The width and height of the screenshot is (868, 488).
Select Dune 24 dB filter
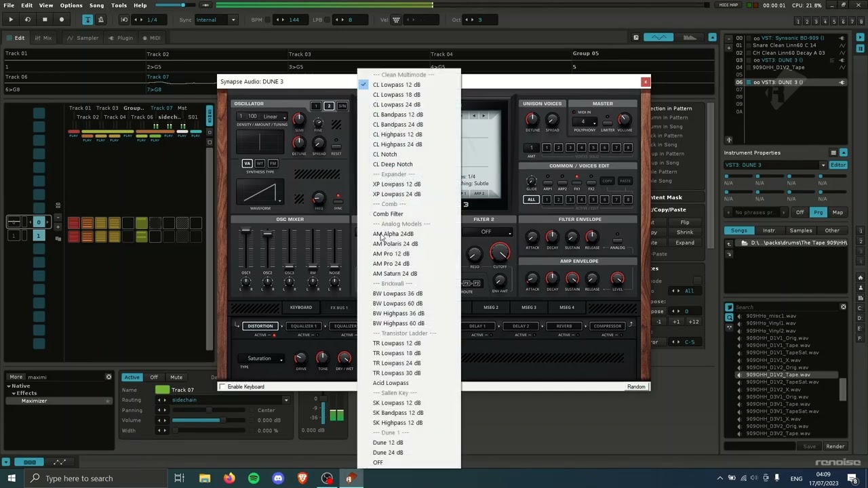click(409, 453)
